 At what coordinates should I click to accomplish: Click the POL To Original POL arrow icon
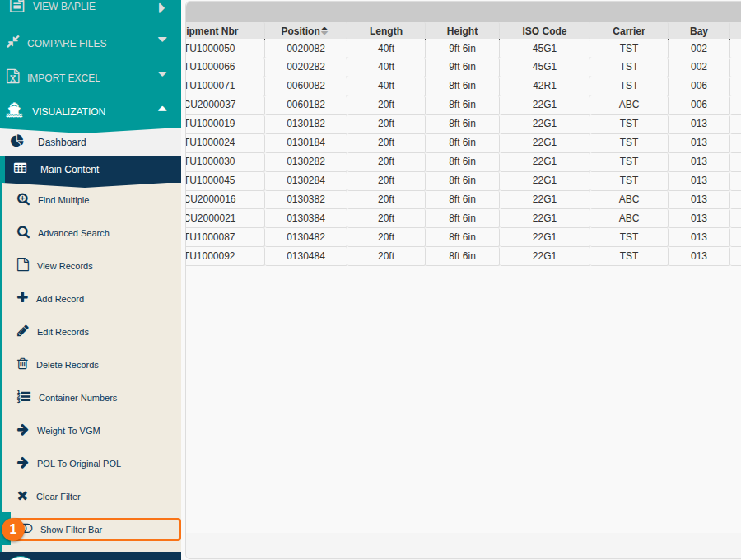23,463
